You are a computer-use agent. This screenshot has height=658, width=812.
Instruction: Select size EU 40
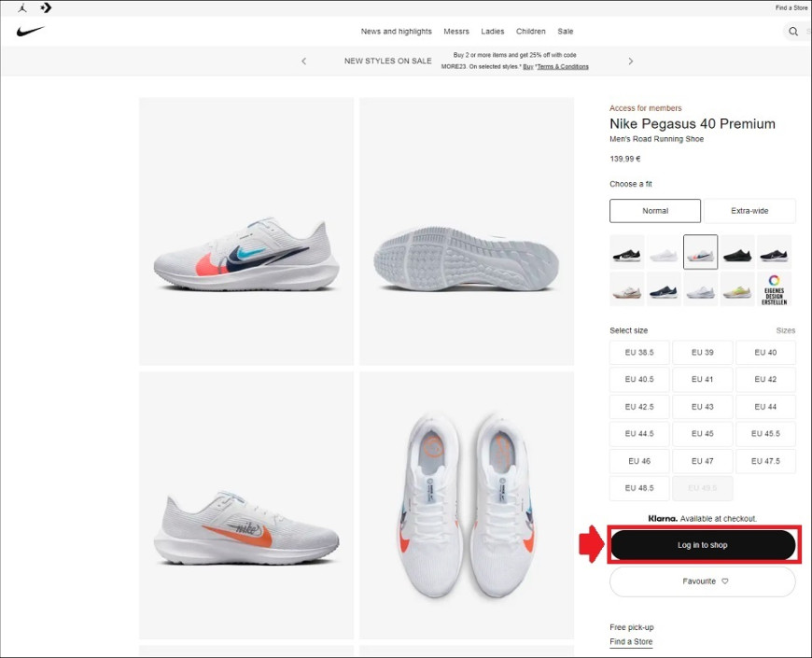click(765, 352)
